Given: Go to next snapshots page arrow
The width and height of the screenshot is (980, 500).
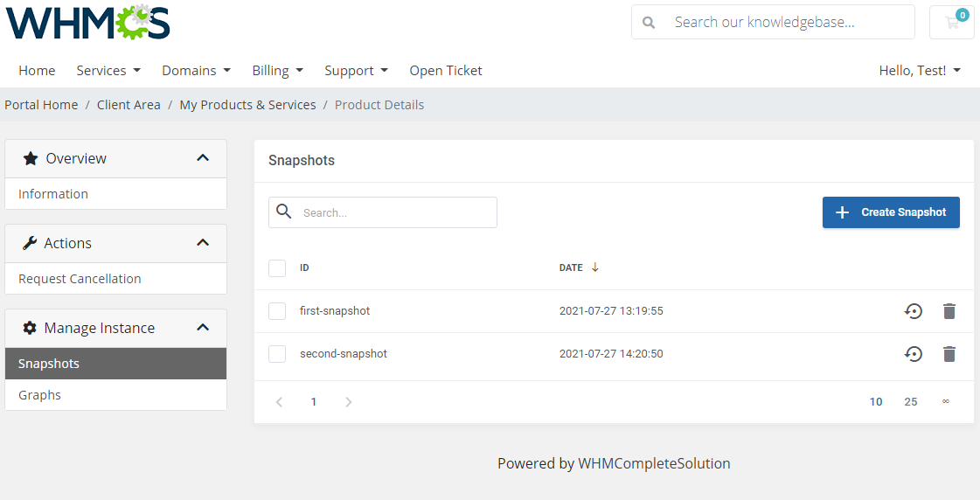Looking at the screenshot, I should click(x=349, y=402).
